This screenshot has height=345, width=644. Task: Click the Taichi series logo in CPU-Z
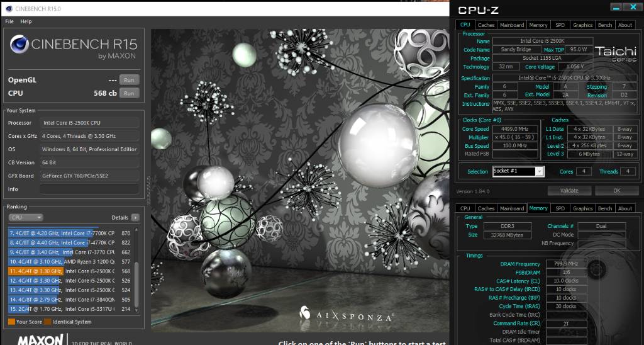(x=615, y=54)
